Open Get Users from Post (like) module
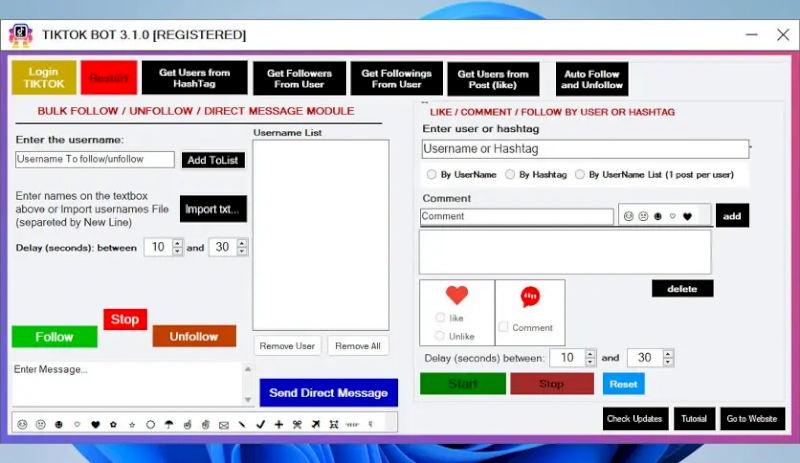Image resolution: width=800 pixels, height=463 pixels. coord(493,79)
